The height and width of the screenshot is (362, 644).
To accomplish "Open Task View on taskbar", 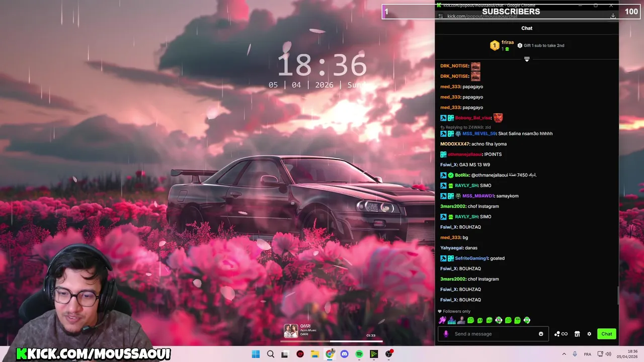I will 285,354.
